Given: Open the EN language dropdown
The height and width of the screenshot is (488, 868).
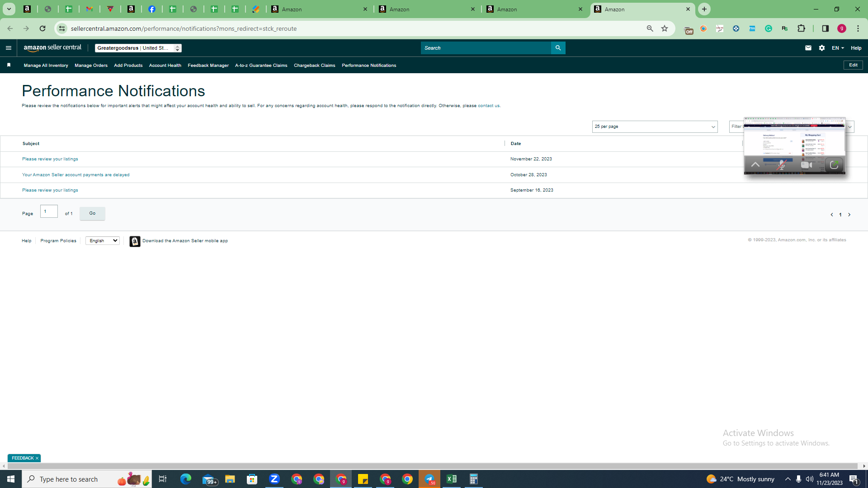Looking at the screenshot, I should pyautogui.click(x=838, y=48).
